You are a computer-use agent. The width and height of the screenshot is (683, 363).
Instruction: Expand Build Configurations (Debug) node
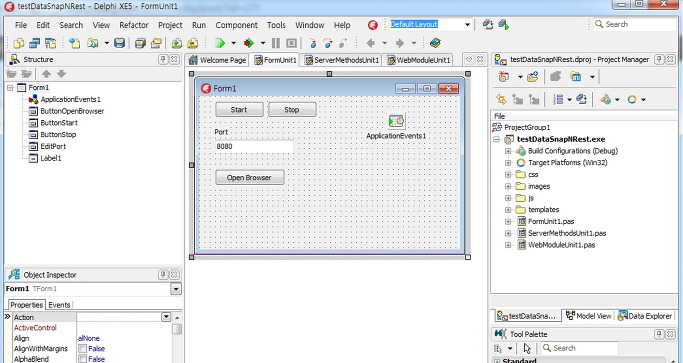[x=508, y=151]
